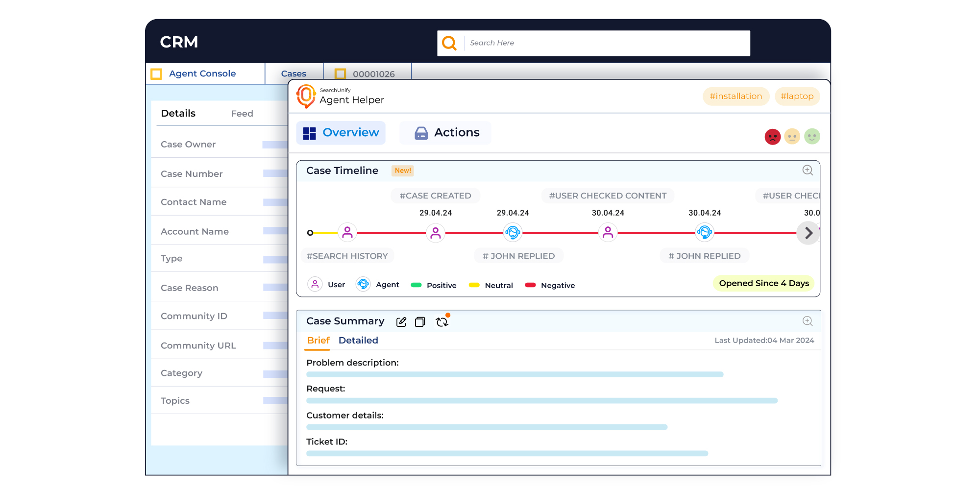Open the Details tab in CRM

[x=178, y=113]
